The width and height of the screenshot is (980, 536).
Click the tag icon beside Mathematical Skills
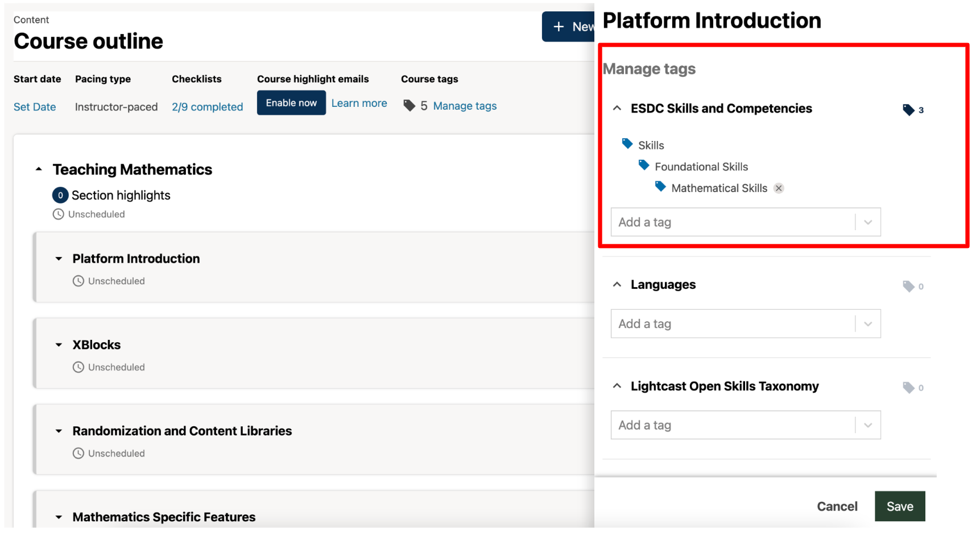coord(660,186)
